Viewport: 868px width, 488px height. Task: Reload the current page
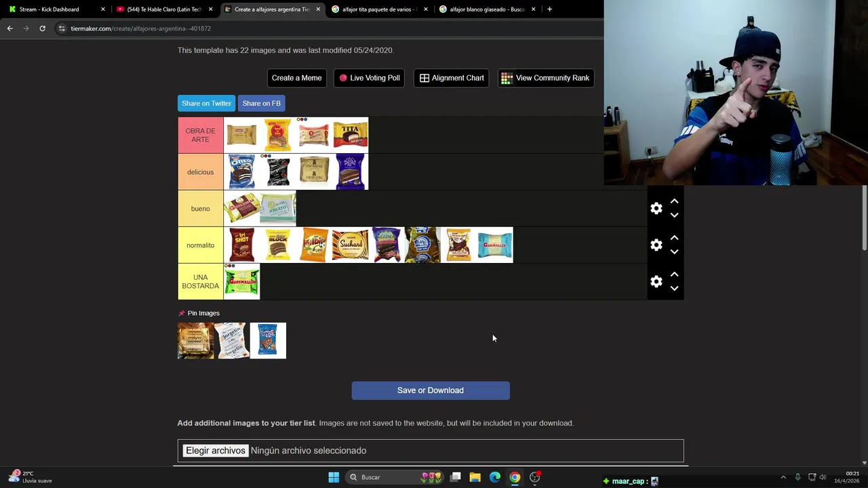point(42,28)
